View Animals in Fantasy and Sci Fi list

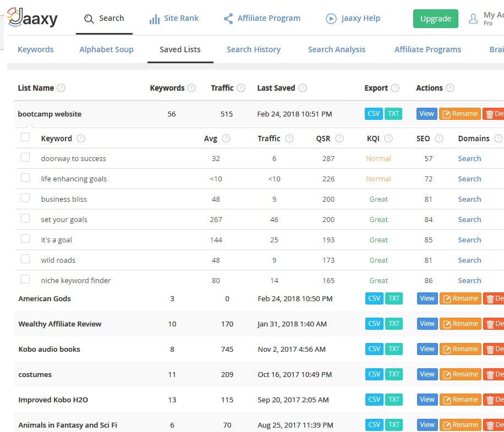[x=428, y=425]
